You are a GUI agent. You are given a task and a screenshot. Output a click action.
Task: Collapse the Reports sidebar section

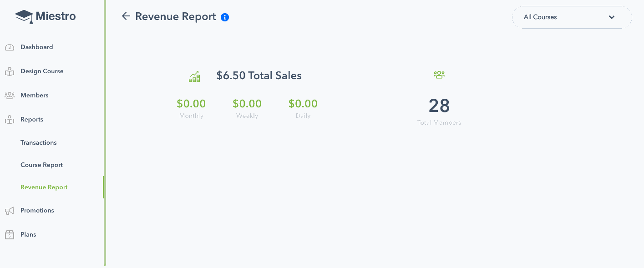[32, 120]
